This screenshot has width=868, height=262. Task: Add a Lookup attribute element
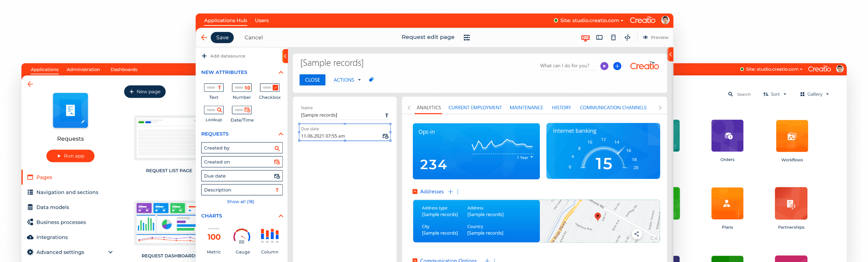(214, 114)
